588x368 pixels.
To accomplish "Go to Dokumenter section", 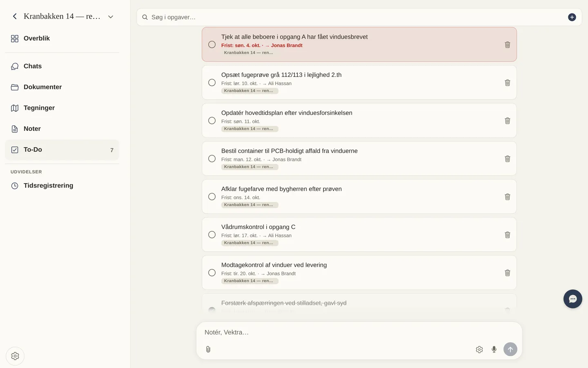I will (x=62, y=87).
